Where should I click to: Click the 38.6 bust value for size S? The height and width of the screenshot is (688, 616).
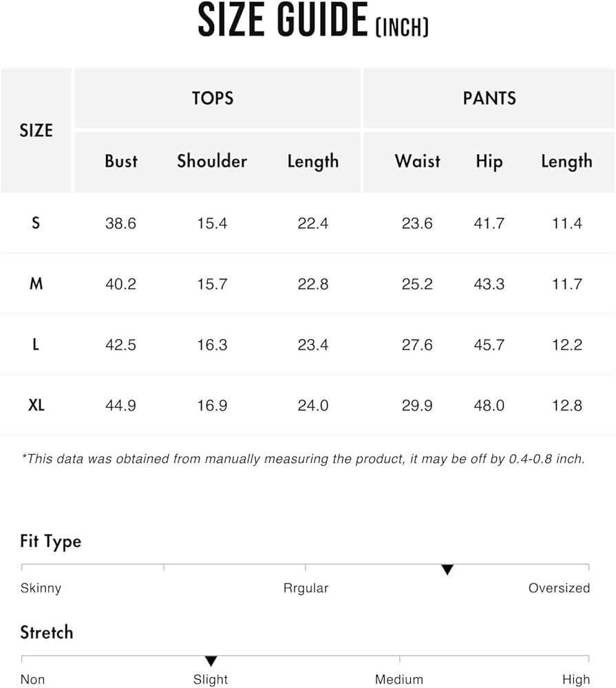120,223
